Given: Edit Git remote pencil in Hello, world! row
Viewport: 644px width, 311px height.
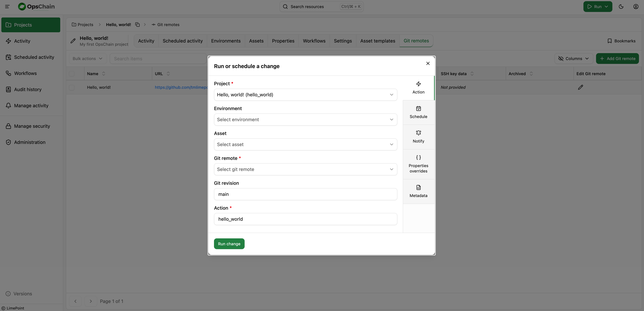Looking at the screenshot, I should [x=580, y=87].
